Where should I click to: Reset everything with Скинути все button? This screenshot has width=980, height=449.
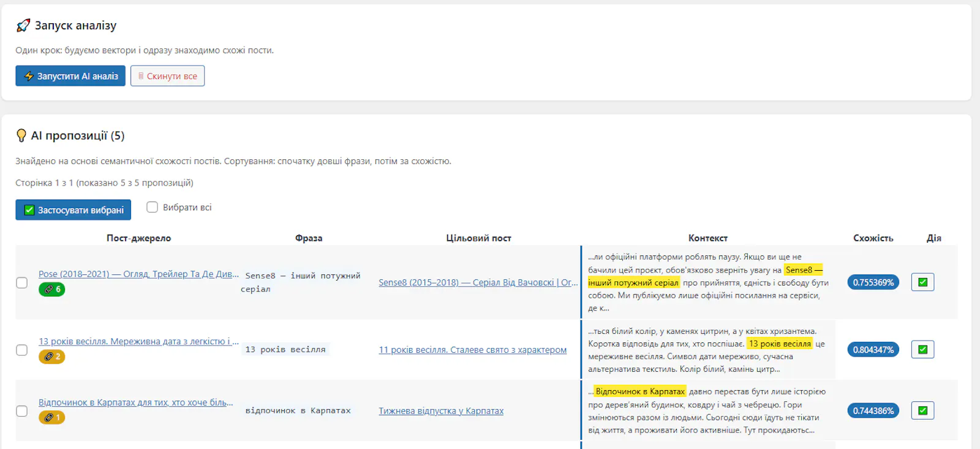click(167, 76)
